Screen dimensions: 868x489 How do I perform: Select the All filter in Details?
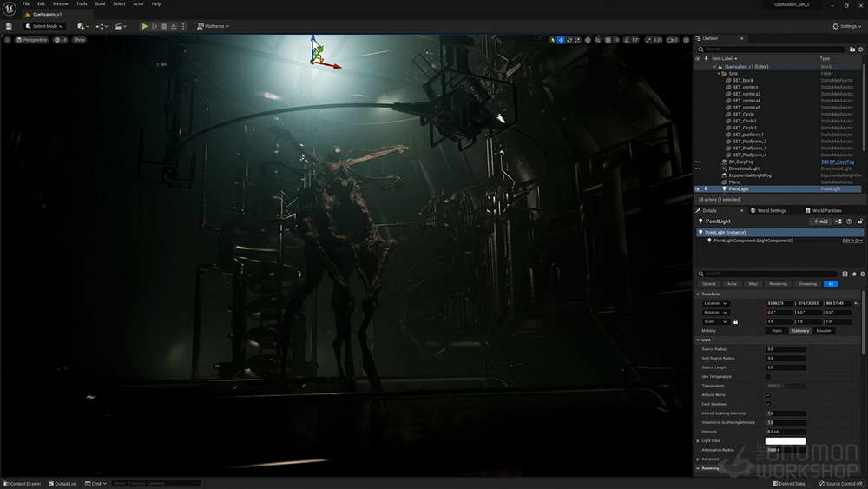click(x=831, y=284)
